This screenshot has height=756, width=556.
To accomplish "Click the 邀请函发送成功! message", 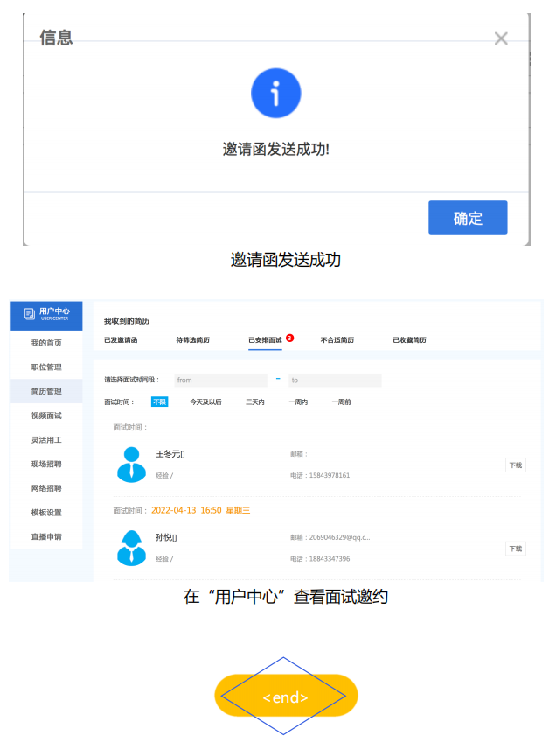I will coord(275,149).
